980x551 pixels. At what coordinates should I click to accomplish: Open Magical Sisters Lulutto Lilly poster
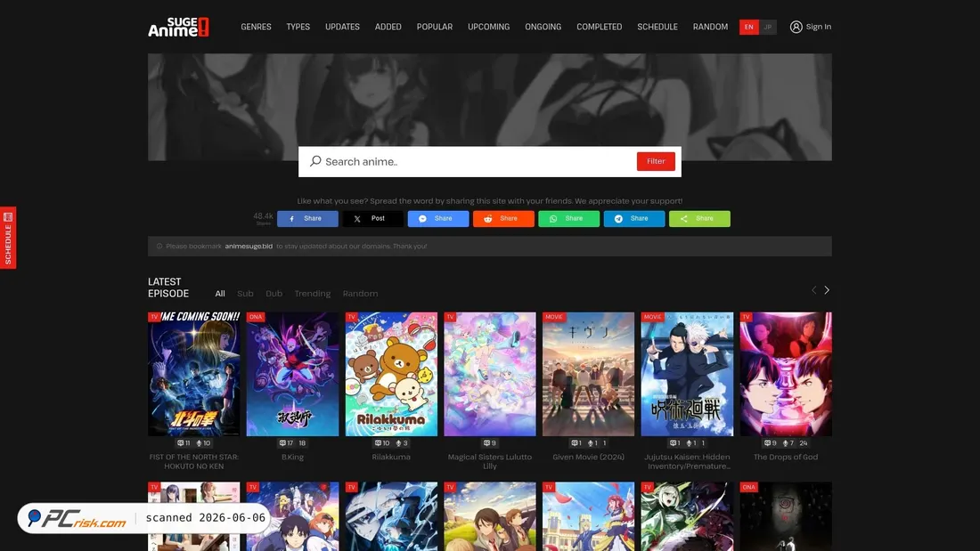point(490,374)
